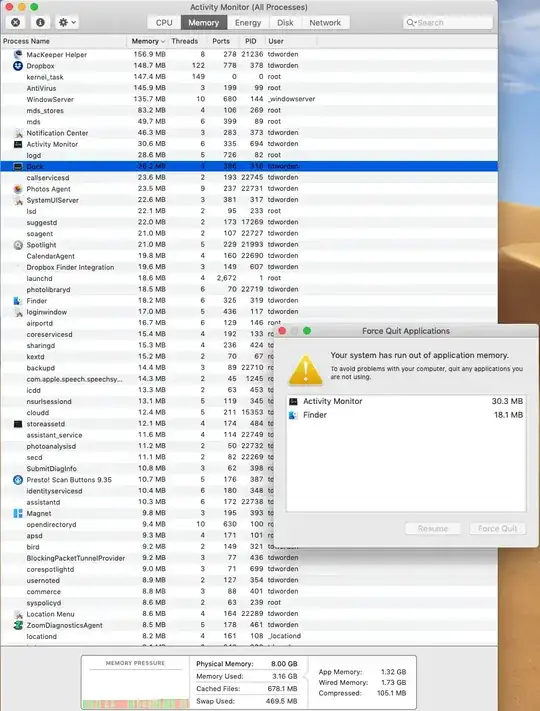Click the Resume button
540x711 pixels.
[433, 529]
